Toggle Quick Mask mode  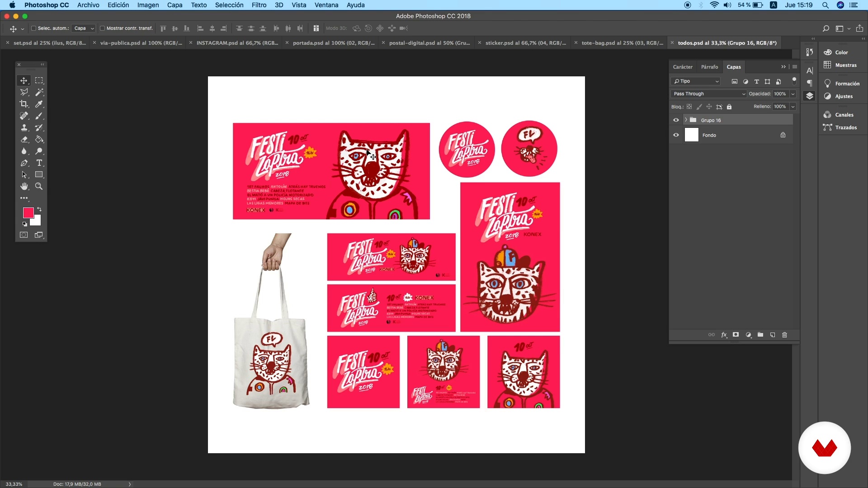(x=24, y=235)
